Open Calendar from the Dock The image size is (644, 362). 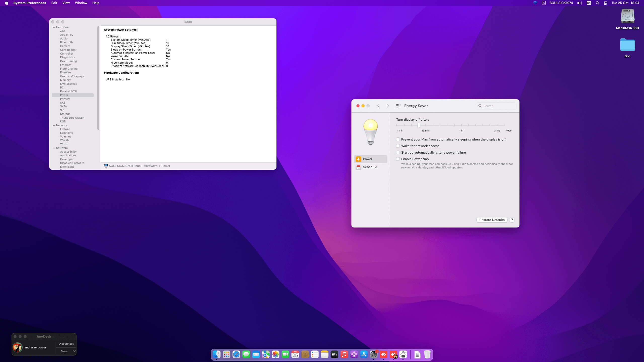(295, 354)
